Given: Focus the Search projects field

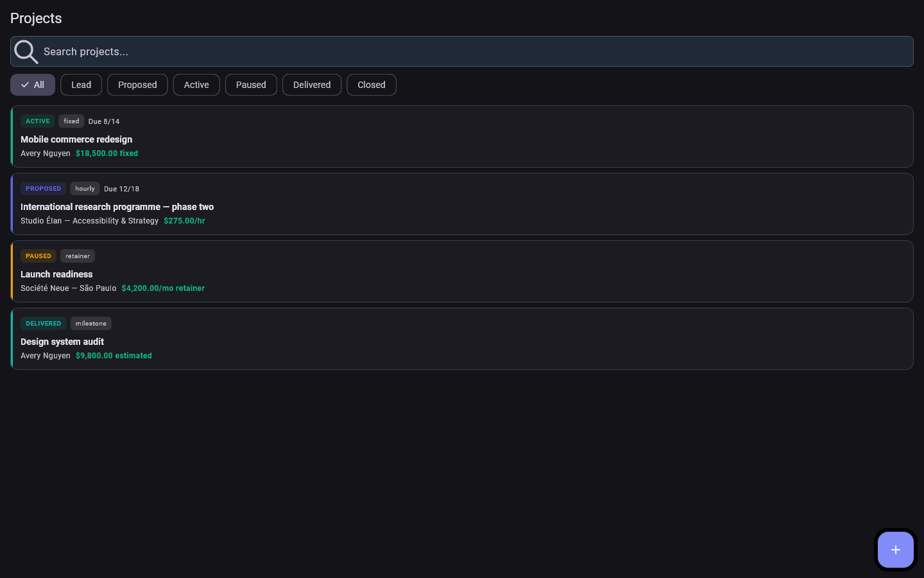Looking at the screenshot, I should coord(462,51).
